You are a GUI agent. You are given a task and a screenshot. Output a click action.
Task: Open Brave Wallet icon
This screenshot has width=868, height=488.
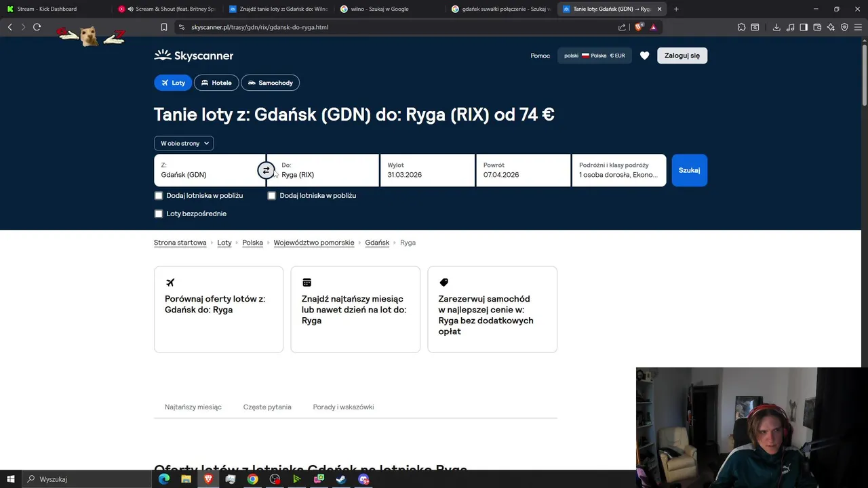pos(817,27)
